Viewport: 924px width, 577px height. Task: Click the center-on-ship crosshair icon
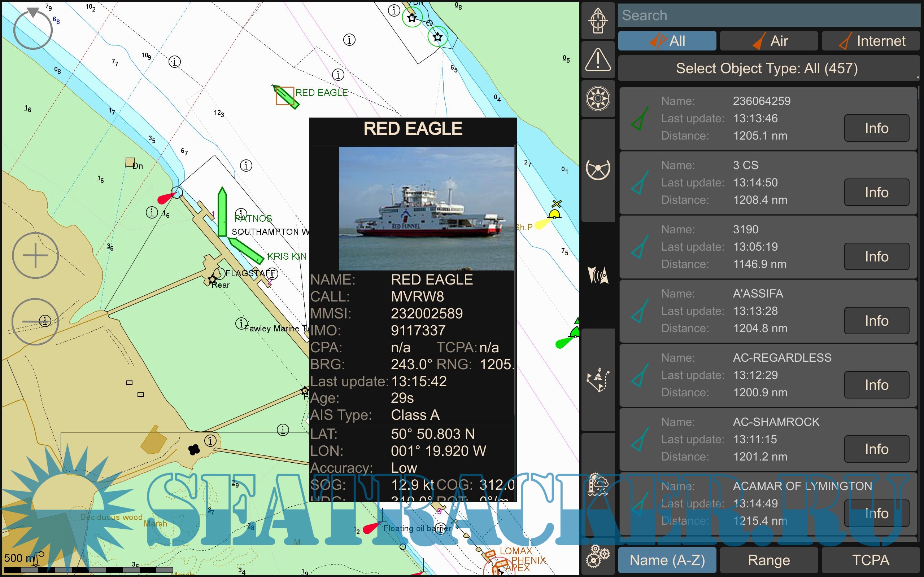[598, 21]
